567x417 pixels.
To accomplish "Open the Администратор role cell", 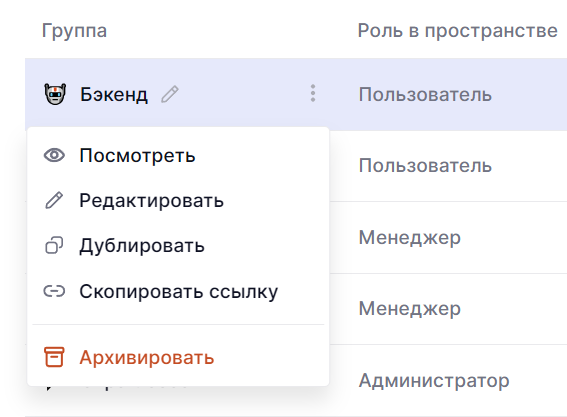I will click(434, 380).
